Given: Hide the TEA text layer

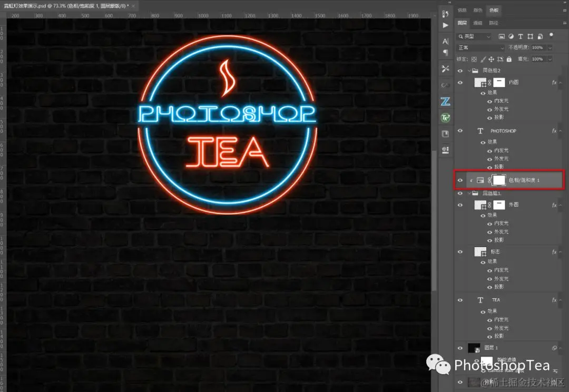Looking at the screenshot, I should [460, 300].
